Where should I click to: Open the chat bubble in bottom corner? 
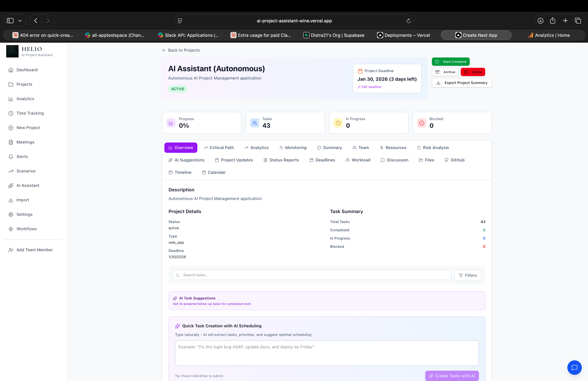tap(574, 368)
